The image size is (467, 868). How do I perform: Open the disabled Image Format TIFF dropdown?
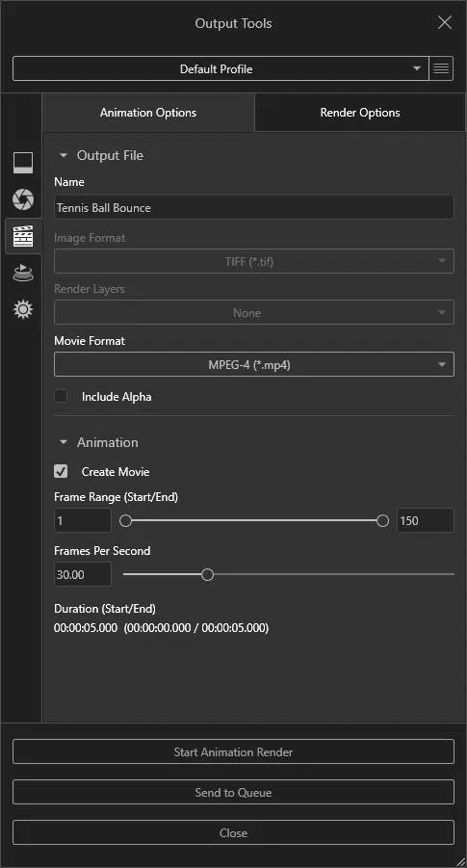click(x=254, y=261)
